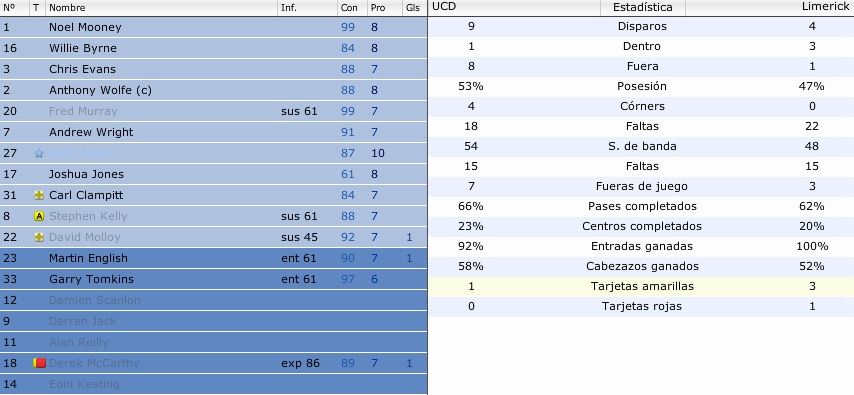854x395 pixels.
Task: Click the Posesión statistic row
Action: coord(641,87)
